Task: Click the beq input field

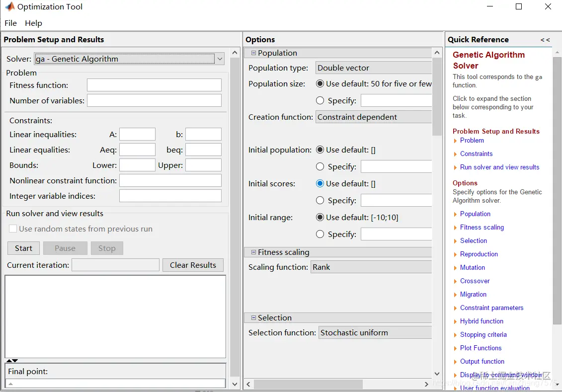Action: (x=203, y=150)
